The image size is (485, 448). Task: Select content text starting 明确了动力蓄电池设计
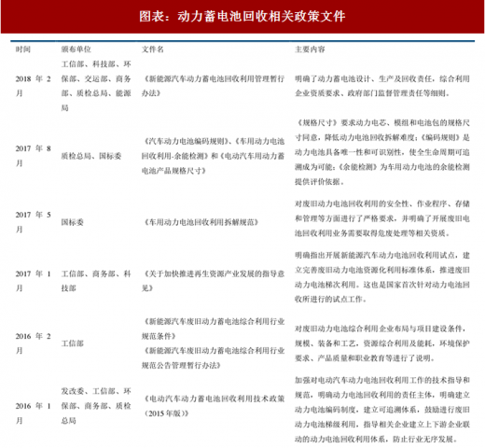(382, 86)
